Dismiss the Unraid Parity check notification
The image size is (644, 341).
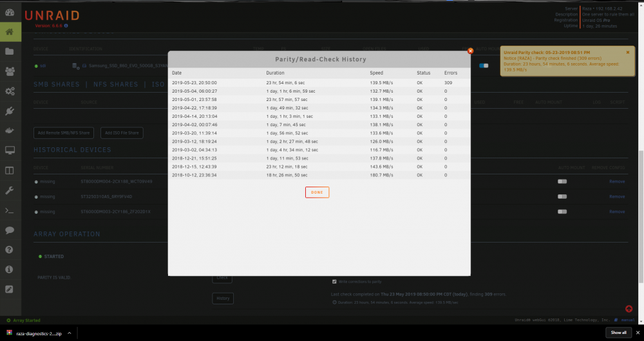click(x=627, y=53)
